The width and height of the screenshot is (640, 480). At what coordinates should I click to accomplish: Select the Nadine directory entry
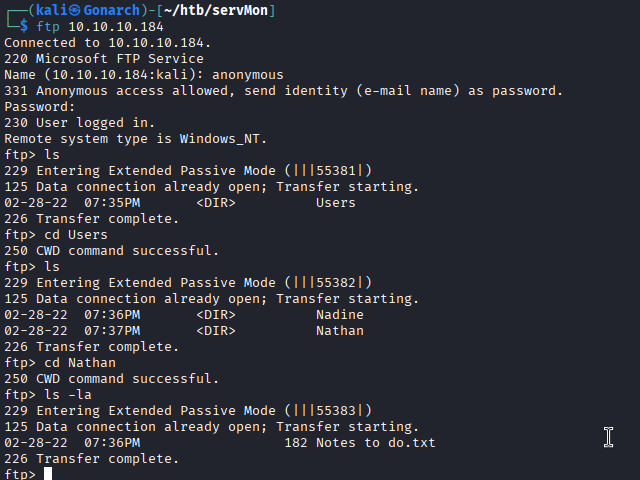339,315
